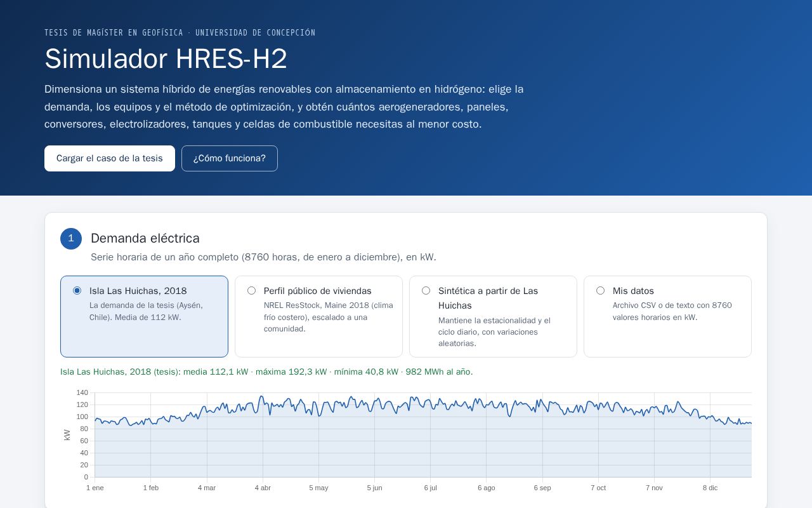812x508 pixels.
Task: Select 'Isla Las Huichas, 2018' radio option
Action: click(x=77, y=291)
